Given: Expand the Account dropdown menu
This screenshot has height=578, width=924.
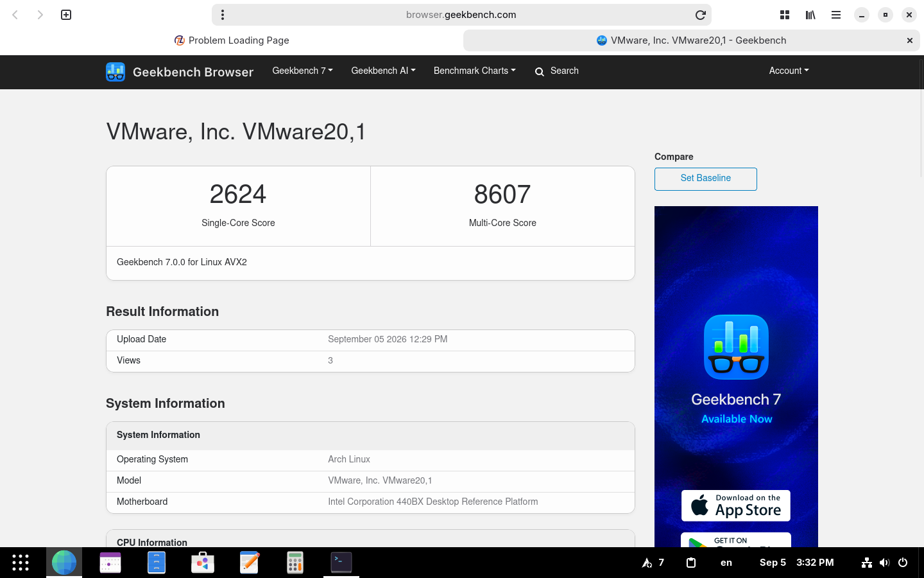Looking at the screenshot, I should point(789,71).
